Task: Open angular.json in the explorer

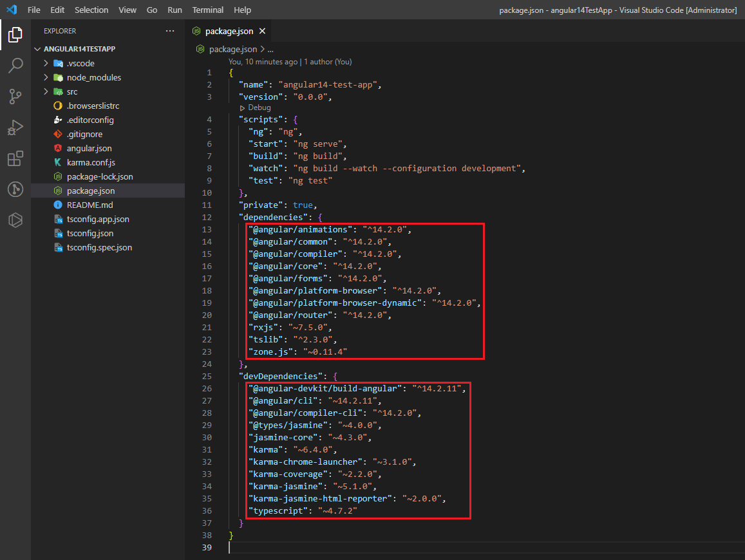Action: coord(89,148)
